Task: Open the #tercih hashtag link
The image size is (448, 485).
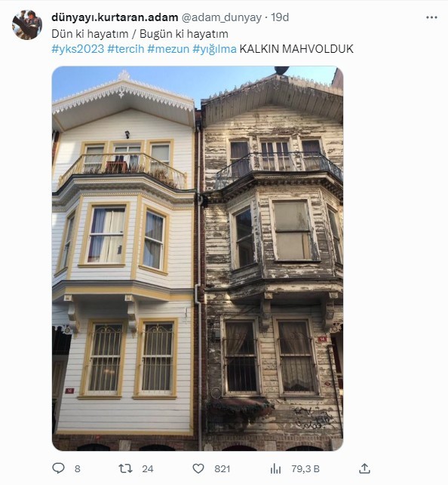Action: 126,49
